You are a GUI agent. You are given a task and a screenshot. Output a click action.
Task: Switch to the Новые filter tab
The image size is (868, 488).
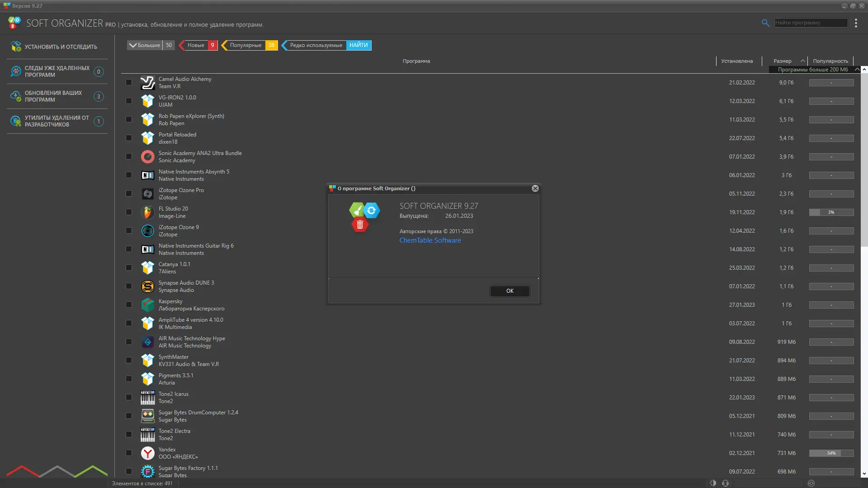tap(198, 45)
